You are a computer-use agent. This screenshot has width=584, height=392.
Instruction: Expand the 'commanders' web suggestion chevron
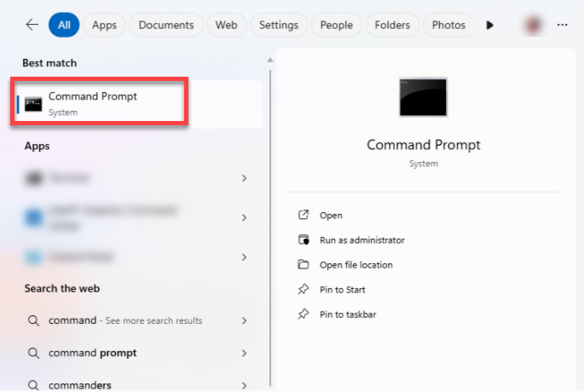244,385
